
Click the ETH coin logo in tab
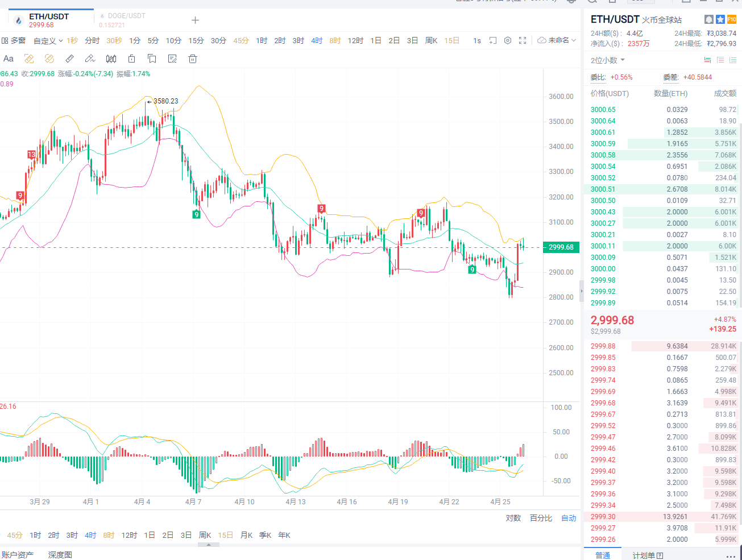19,20
